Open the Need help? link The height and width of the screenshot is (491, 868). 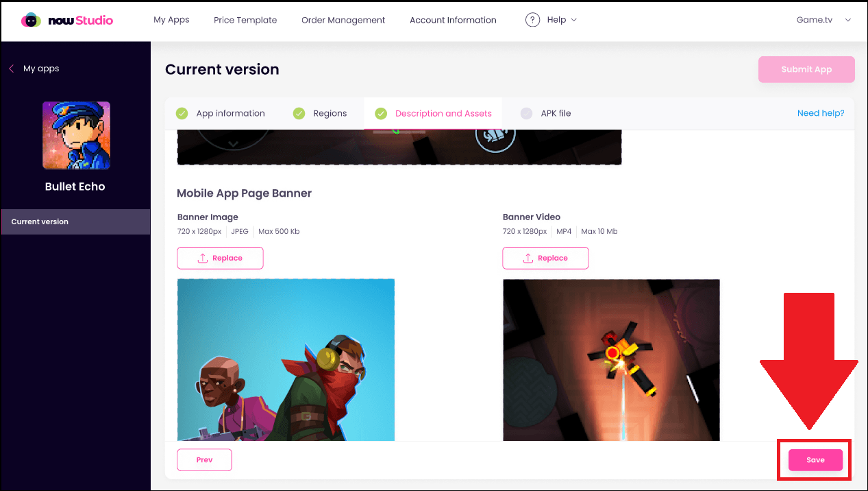[x=821, y=113]
